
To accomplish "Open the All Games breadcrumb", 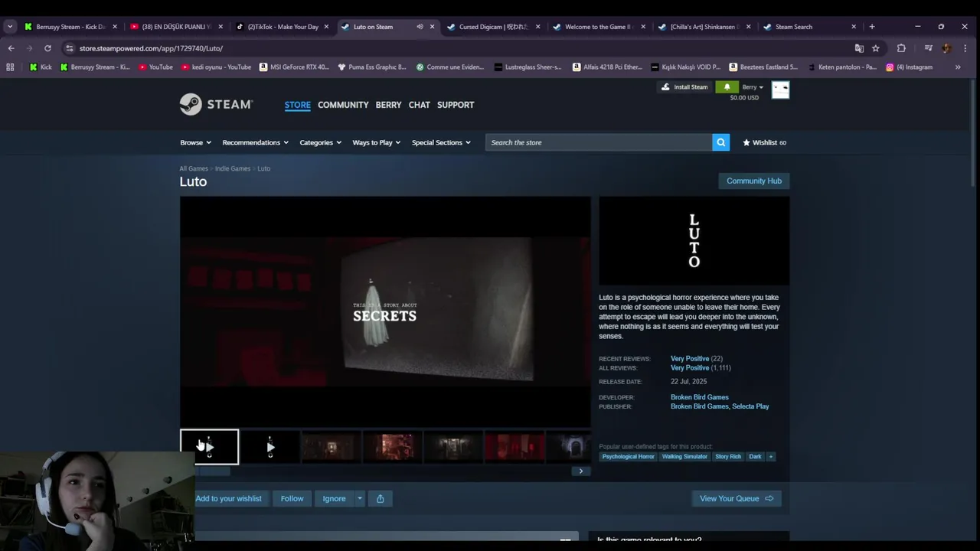I will click(194, 168).
